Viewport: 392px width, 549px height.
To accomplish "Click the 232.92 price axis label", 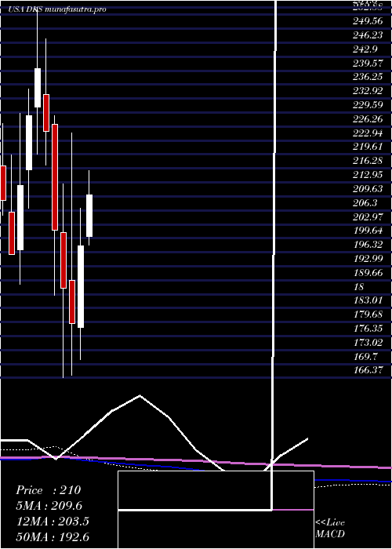I will point(368,92).
